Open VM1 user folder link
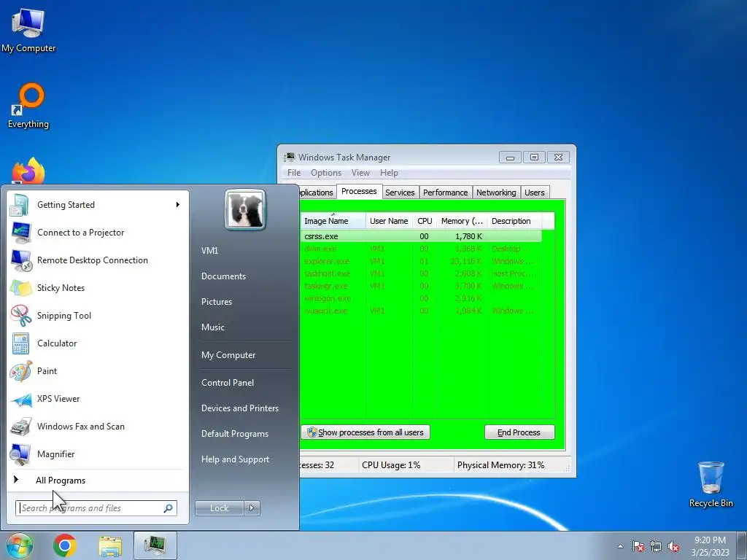The height and width of the screenshot is (560, 747). 209,251
